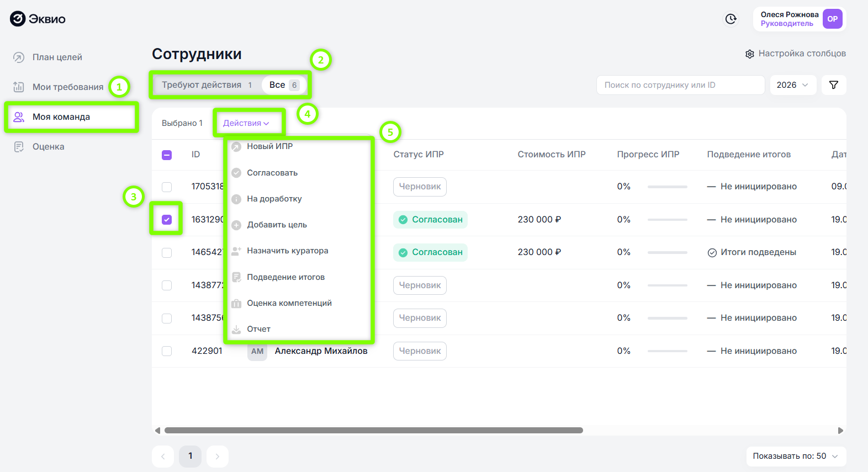Open the 2026 year dropdown

pyautogui.click(x=793, y=85)
